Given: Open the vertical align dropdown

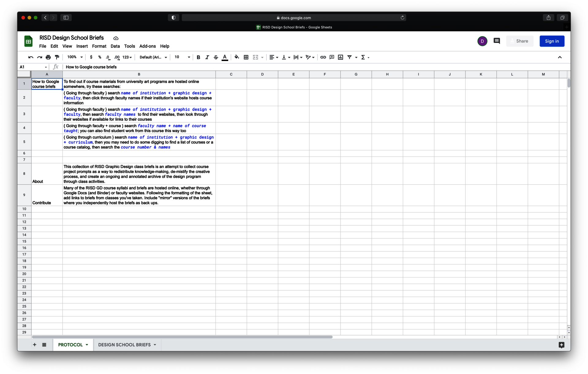Looking at the screenshot, I should click(x=286, y=57).
